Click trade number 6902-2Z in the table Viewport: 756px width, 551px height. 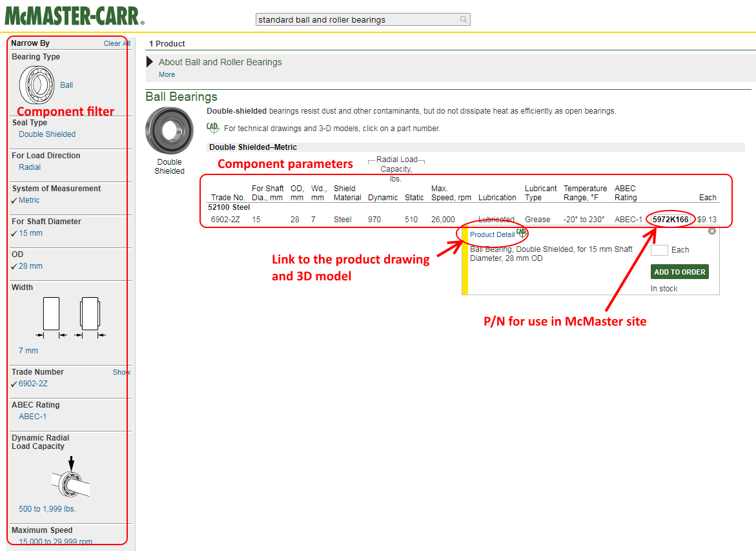225,220
